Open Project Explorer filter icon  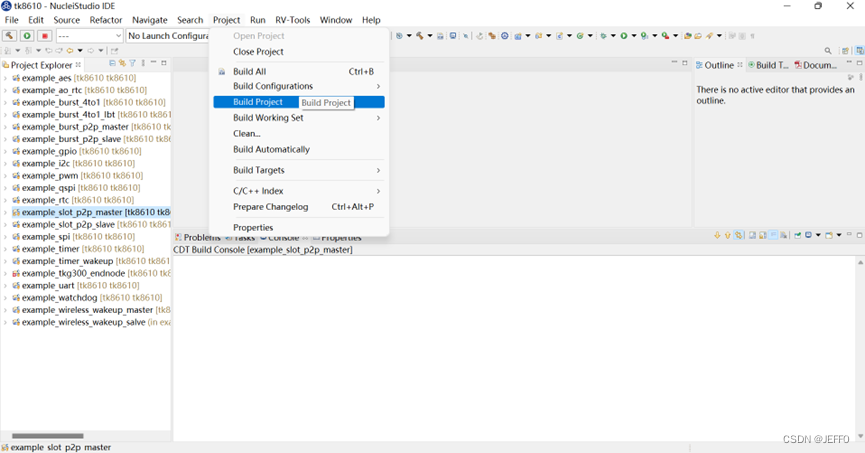tap(132, 63)
